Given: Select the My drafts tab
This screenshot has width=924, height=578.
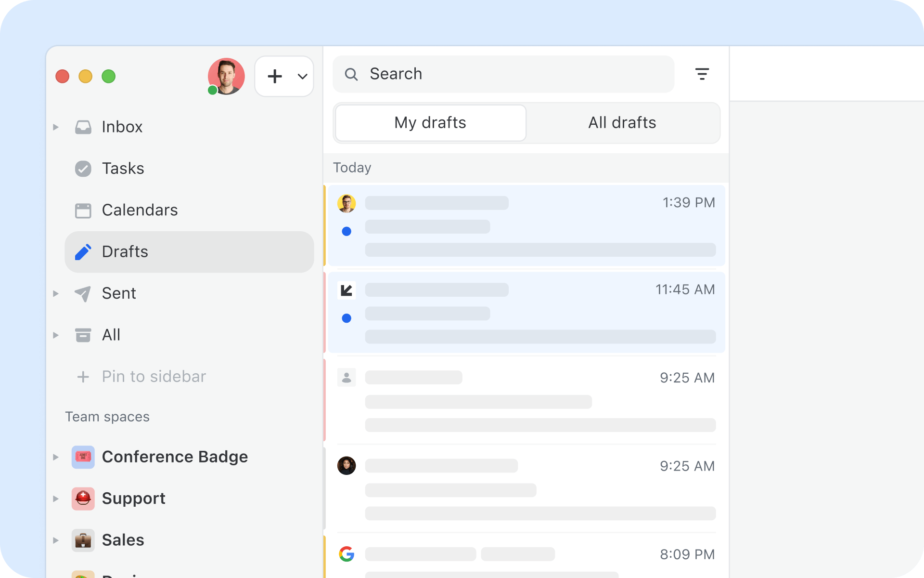Looking at the screenshot, I should pyautogui.click(x=430, y=123).
